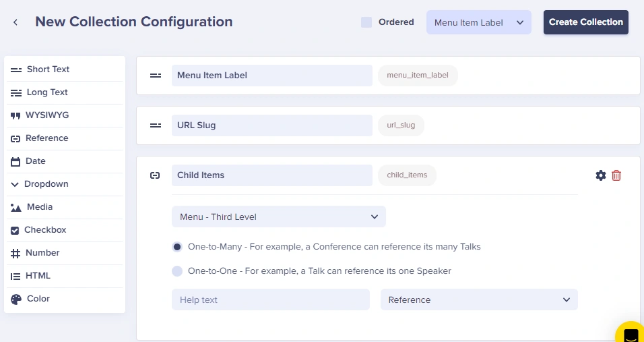Open the yellow chat widget
The height and width of the screenshot is (342, 644).
pos(631,333)
